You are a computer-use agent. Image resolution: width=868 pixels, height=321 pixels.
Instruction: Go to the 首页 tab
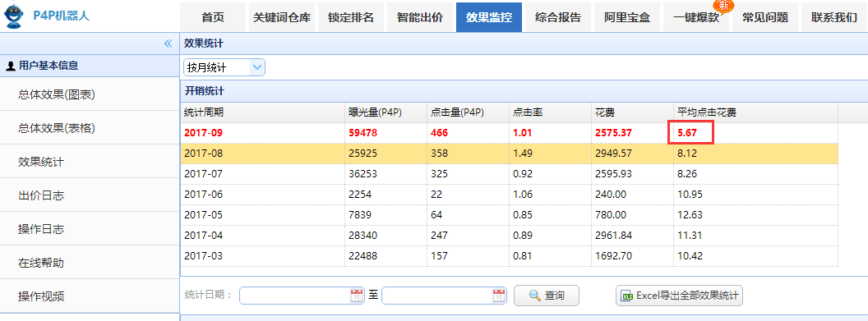coord(213,17)
